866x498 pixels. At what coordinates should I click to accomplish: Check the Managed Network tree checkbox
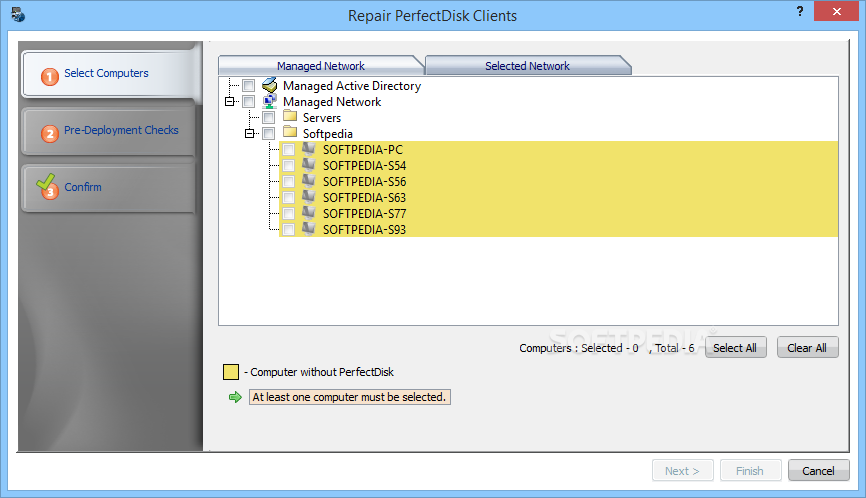(x=249, y=102)
